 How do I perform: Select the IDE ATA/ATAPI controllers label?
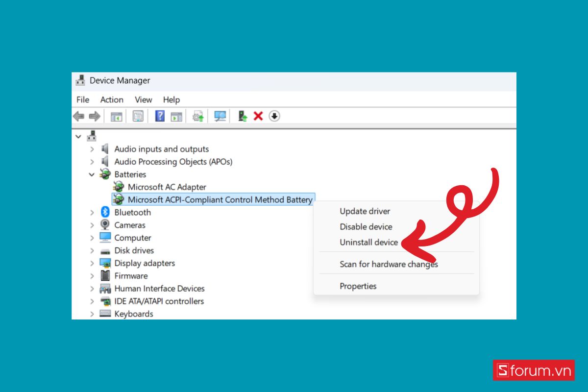tap(159, 301)
